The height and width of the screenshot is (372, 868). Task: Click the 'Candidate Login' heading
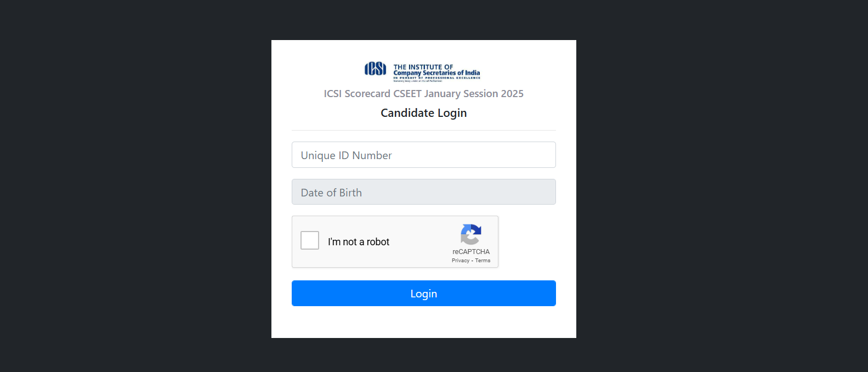tap(424, 113)
